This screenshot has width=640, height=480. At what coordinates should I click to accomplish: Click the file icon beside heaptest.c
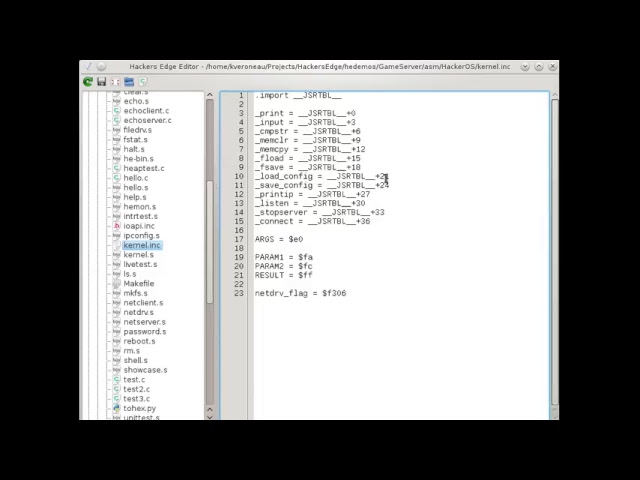pyautogui.click(x=116, y=168)
